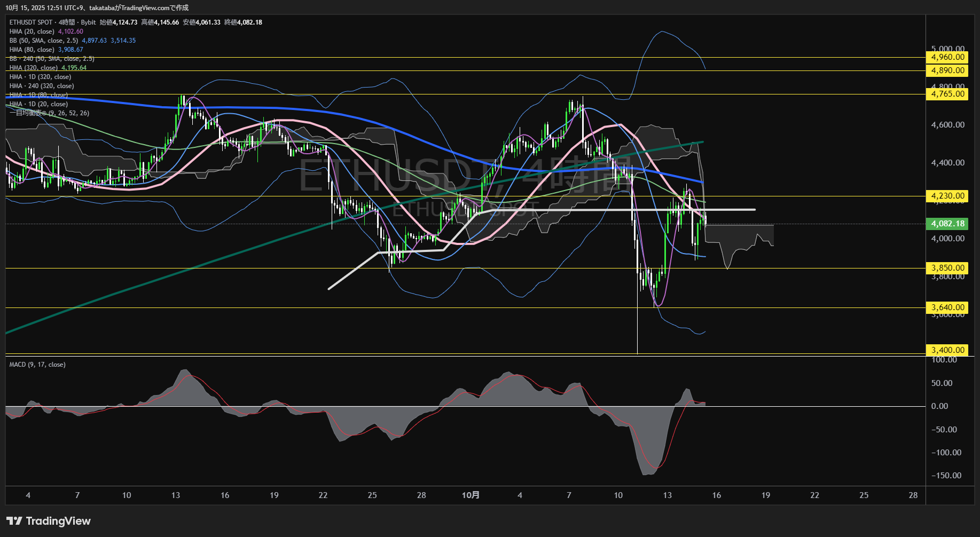Click the yellow 3,400.00 price level label
This screenshot has height=537, width=980.
point(947,350)
